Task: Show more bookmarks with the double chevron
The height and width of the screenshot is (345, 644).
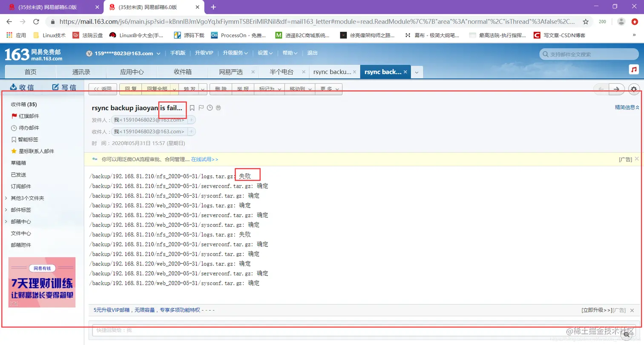Action: click(x=635, y=35)
